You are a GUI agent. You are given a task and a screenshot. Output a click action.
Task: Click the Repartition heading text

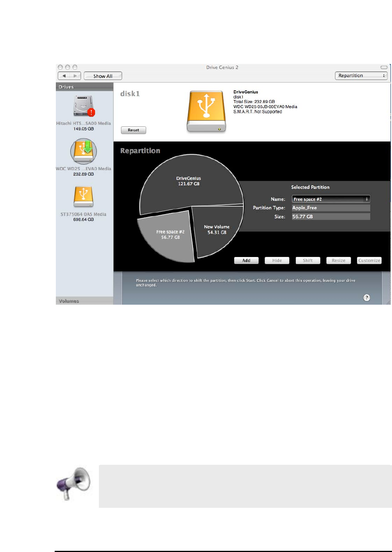[140, 151]
